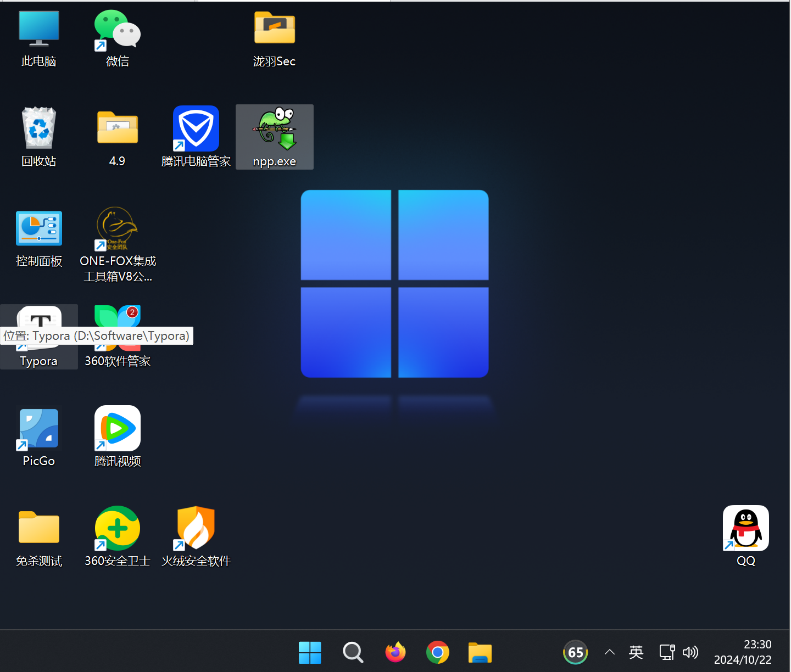The height and width of the screenshot is (672, 791).
Task: Select the PicGo shortcut icon
Action: pos(38,429)
